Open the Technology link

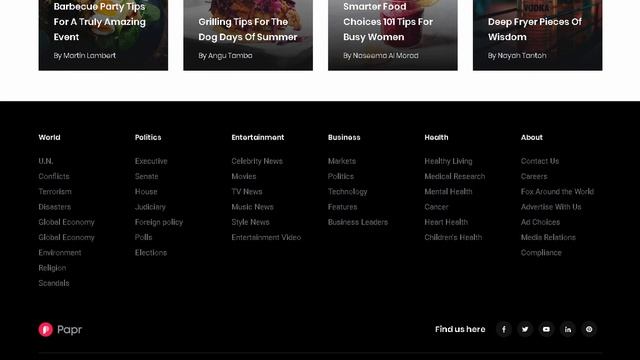click(x=348, y=191)
